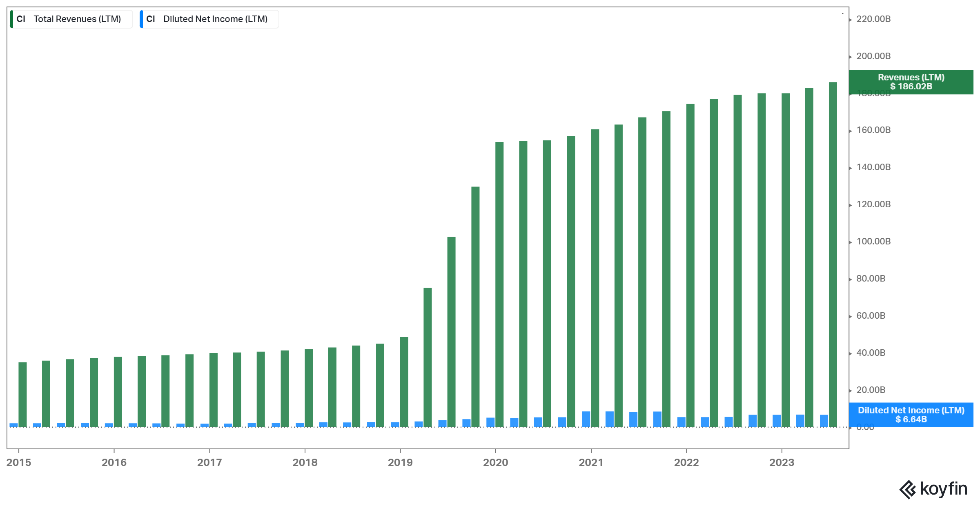
Task: Click the 20.00B label on the price axis
Action: (871, 390)
